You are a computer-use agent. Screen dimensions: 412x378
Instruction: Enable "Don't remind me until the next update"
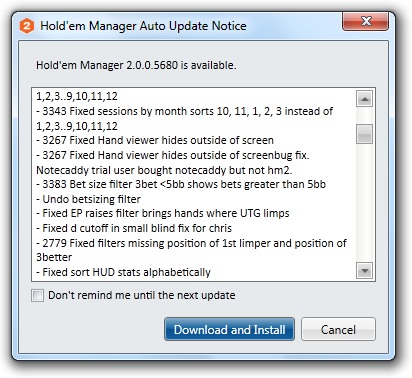pos(37,295)
